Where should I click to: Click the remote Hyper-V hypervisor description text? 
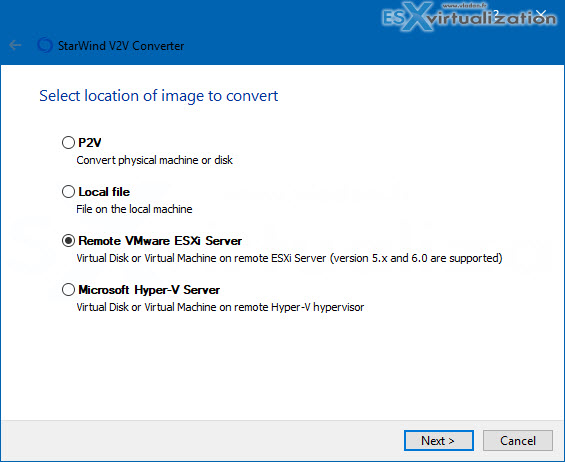pos(220,307)
